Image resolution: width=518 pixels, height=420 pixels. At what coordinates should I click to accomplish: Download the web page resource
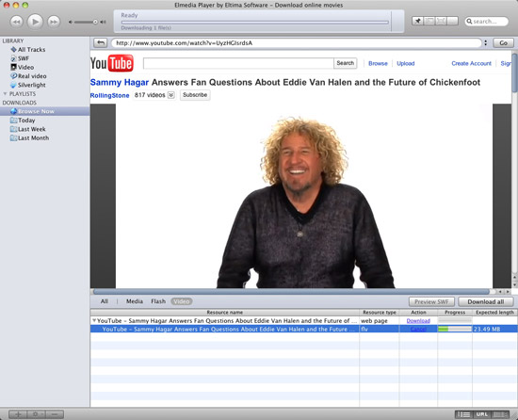pyautogui.click(x=418, y=321)
